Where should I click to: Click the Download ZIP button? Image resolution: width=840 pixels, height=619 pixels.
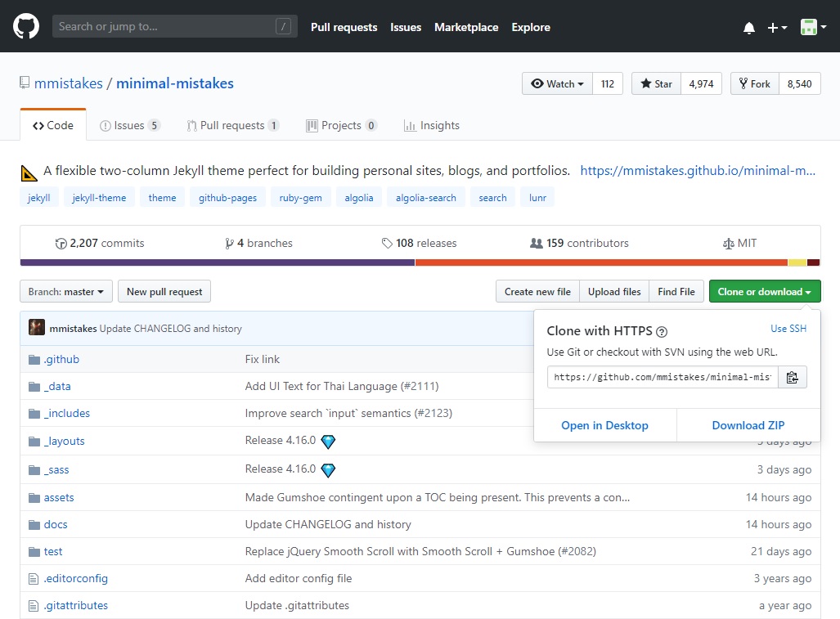pos(748,425)
